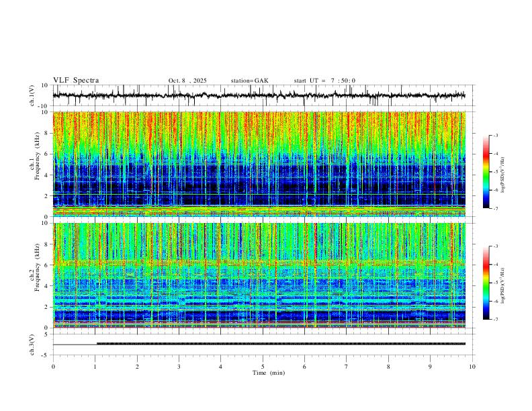Click the '0' tick on the time axis
Viewport: 532px width, 411px height.
tap(53, 367)
